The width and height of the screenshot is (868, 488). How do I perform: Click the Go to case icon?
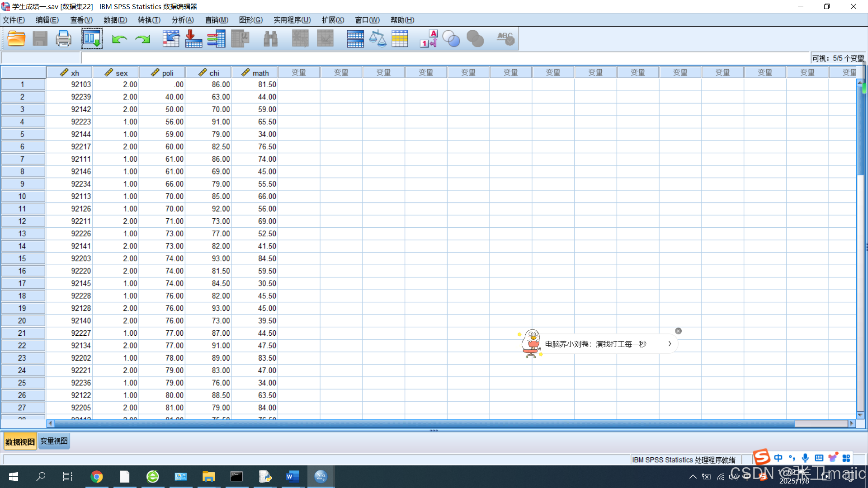[171, 39]
